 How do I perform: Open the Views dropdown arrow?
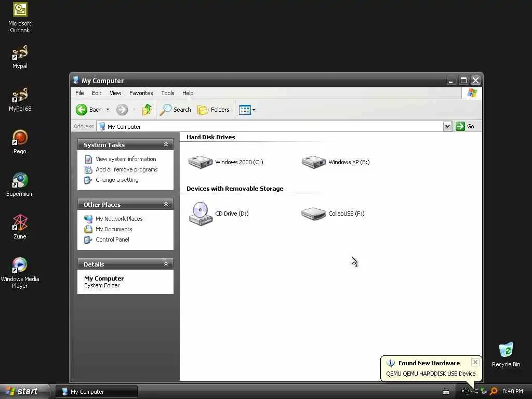pyautogui.click(x=254, y=110)
